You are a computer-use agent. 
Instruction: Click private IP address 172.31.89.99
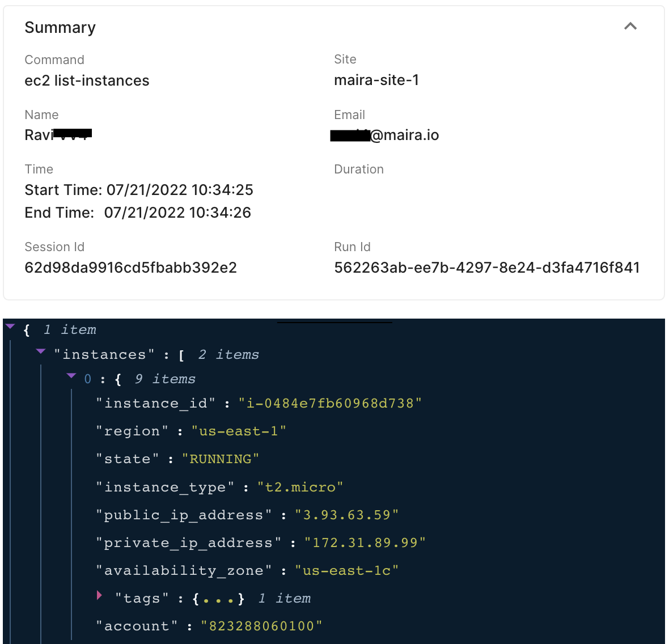[365, 543]
